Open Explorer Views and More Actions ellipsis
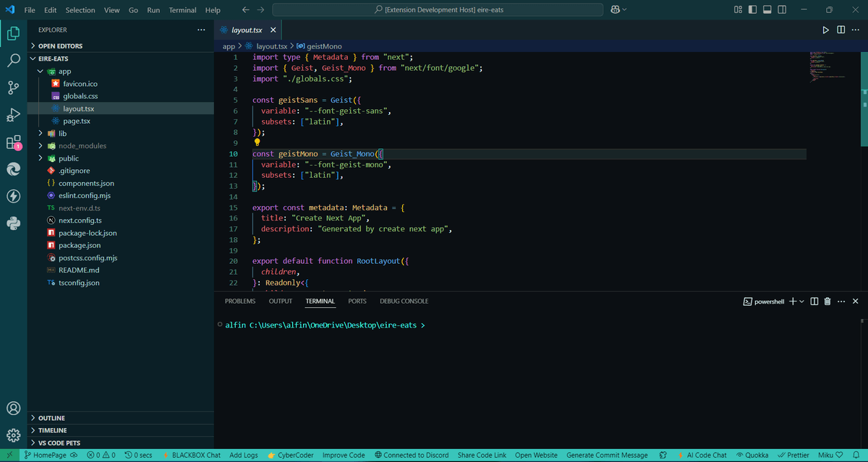This screenshot has width=868, height=462. click(201, 30)
